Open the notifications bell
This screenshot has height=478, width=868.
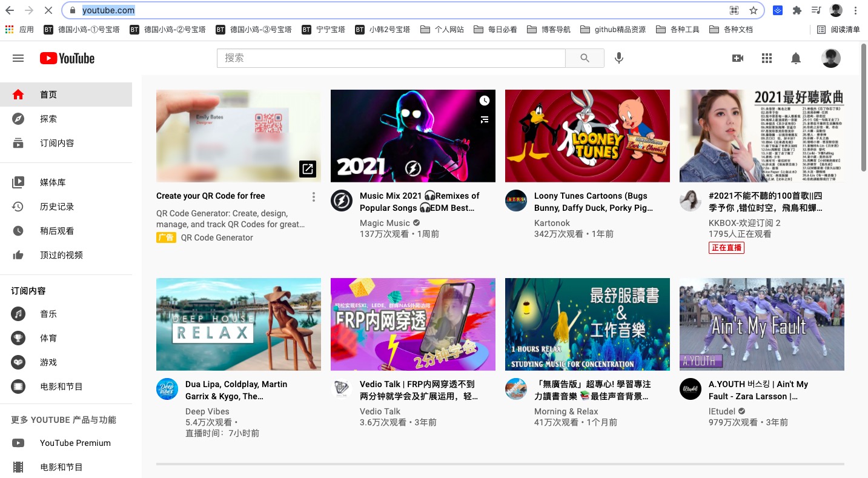(796, 58)
